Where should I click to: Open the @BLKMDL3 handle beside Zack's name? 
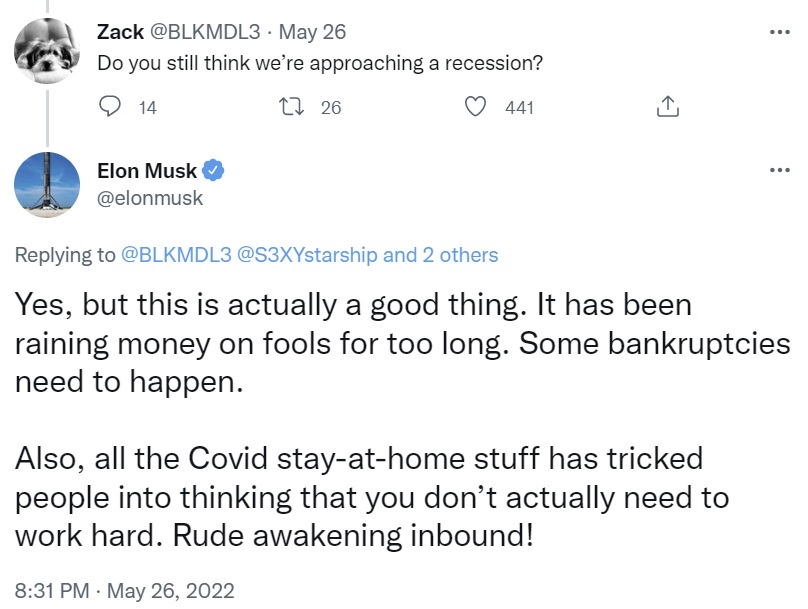click(205, 32)
